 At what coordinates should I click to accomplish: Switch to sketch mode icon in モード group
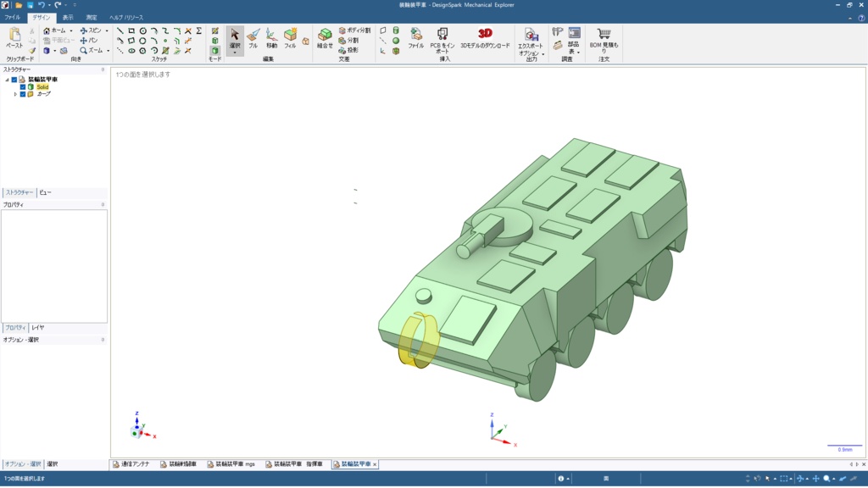[x=214, y=31]
